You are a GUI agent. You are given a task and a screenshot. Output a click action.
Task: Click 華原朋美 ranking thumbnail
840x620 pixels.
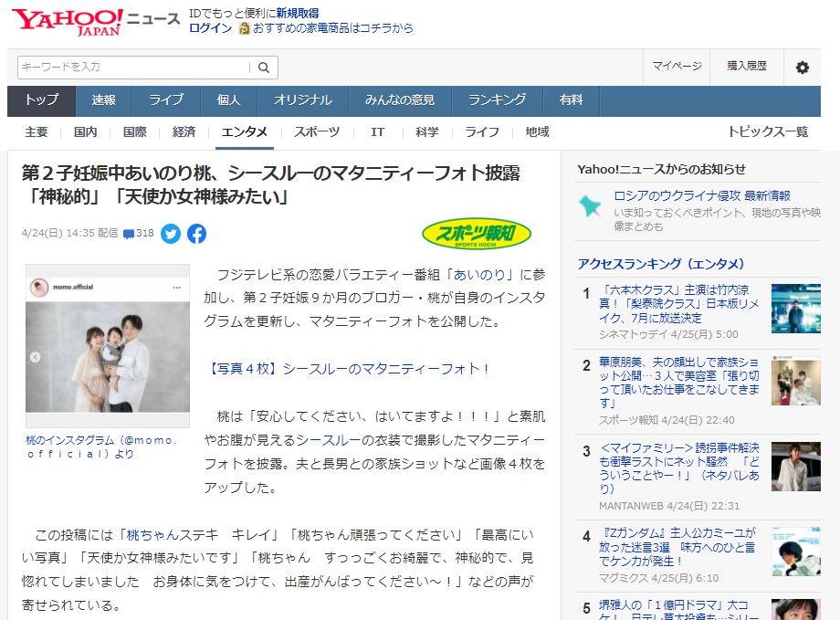(x=795, y=381)
